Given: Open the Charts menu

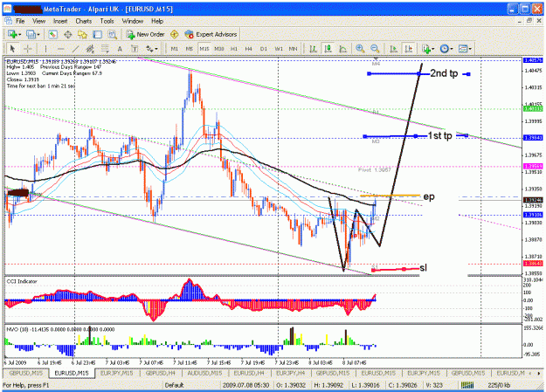Looking at the screenshot, I should pos(84,21).
